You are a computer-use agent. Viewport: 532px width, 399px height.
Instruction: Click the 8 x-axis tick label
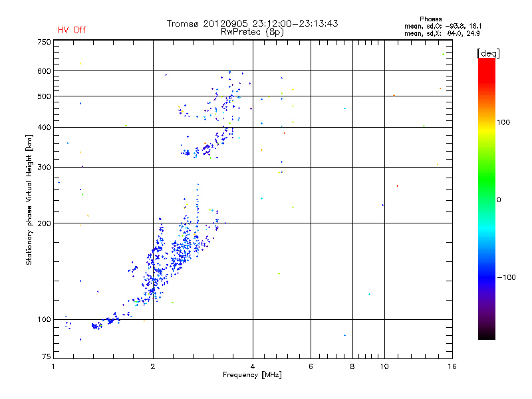pyautogui.click(x=352, y=366)
